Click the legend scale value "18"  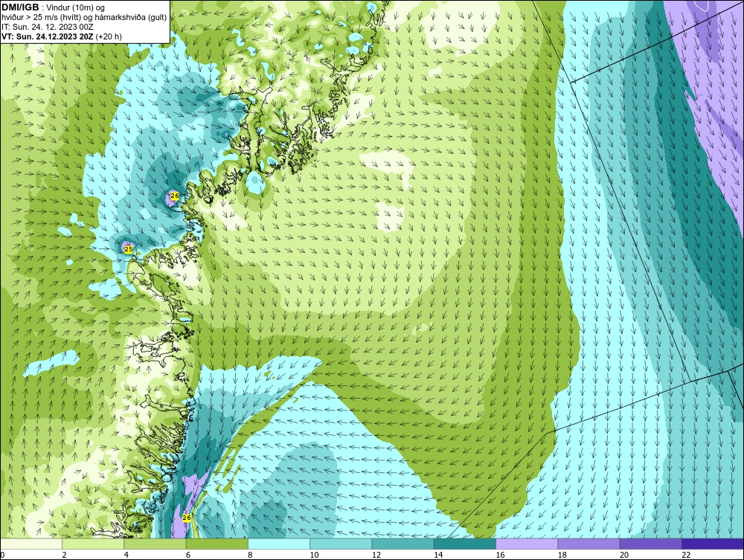(x=562, y=555)
